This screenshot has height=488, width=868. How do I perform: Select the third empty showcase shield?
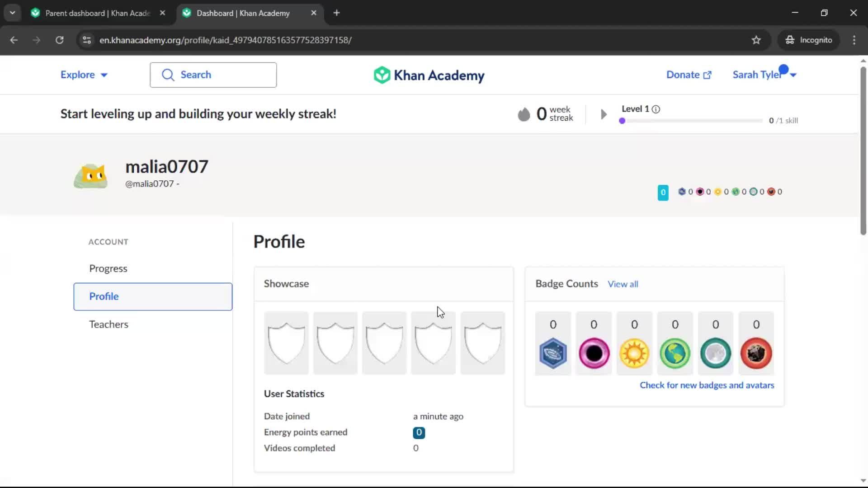(x=384, y=343)
